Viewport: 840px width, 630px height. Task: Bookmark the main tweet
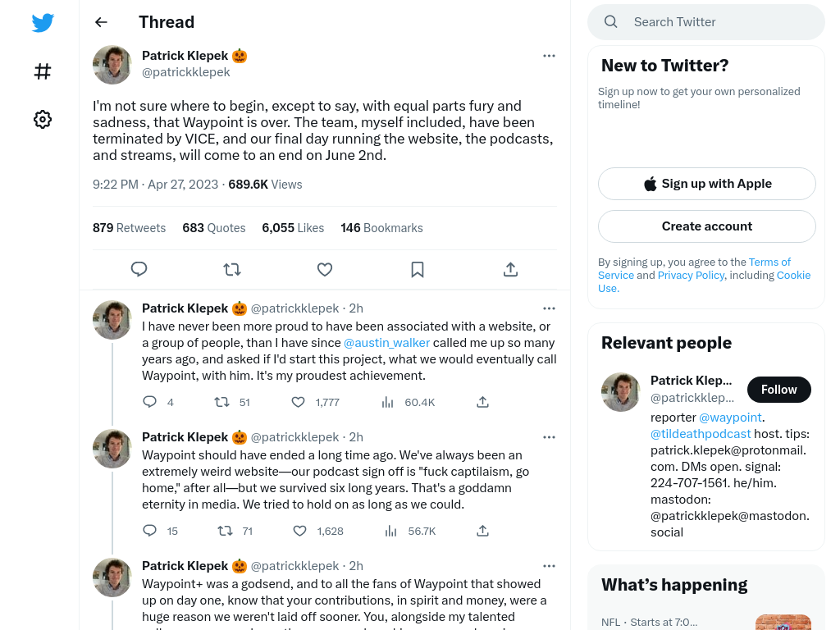[x=418, y=269]
